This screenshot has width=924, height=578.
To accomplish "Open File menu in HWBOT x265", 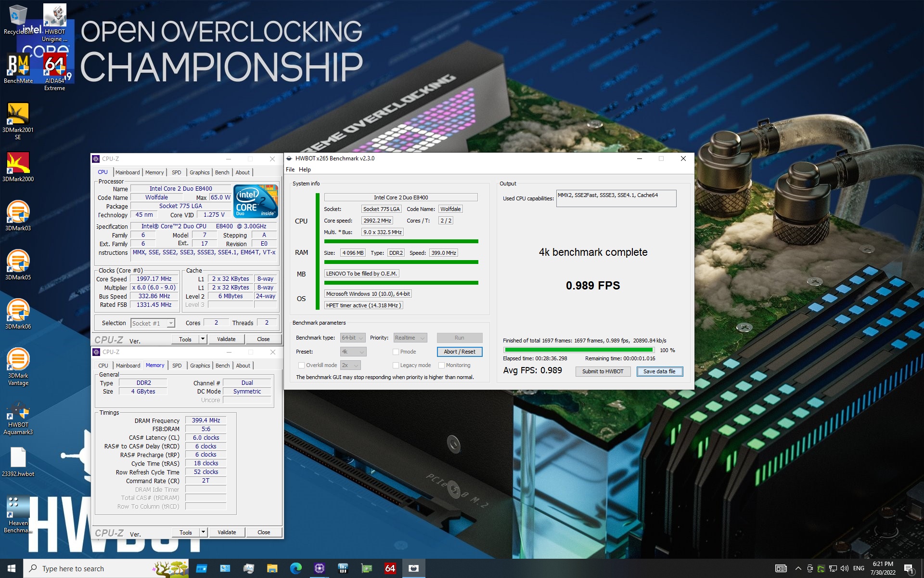I will pos(290,170).
